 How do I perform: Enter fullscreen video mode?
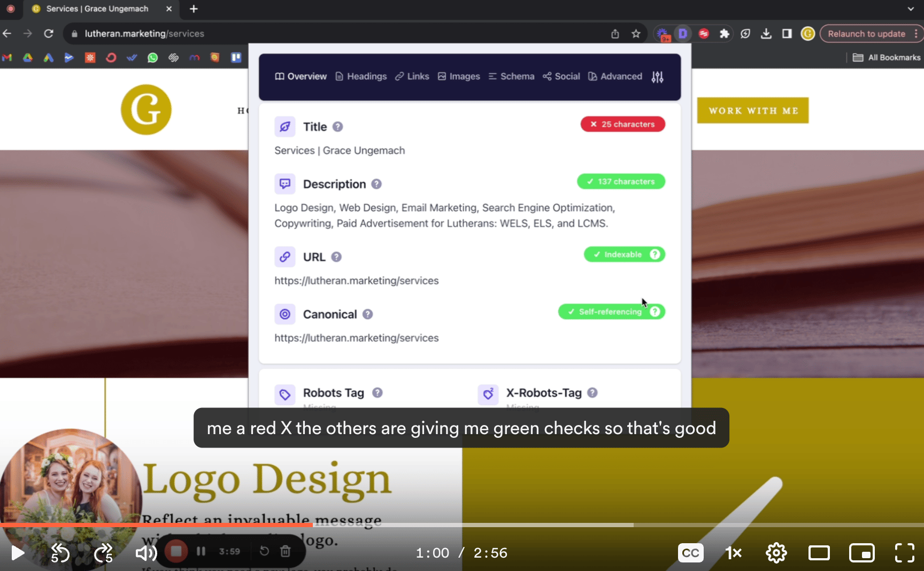pyautogui.click(x=905, y=553)
